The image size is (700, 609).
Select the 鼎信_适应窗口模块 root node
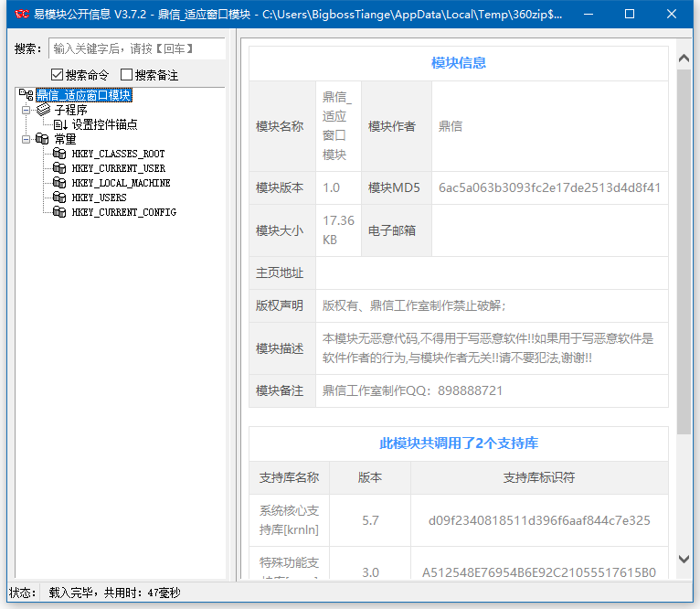pos(84,95)
